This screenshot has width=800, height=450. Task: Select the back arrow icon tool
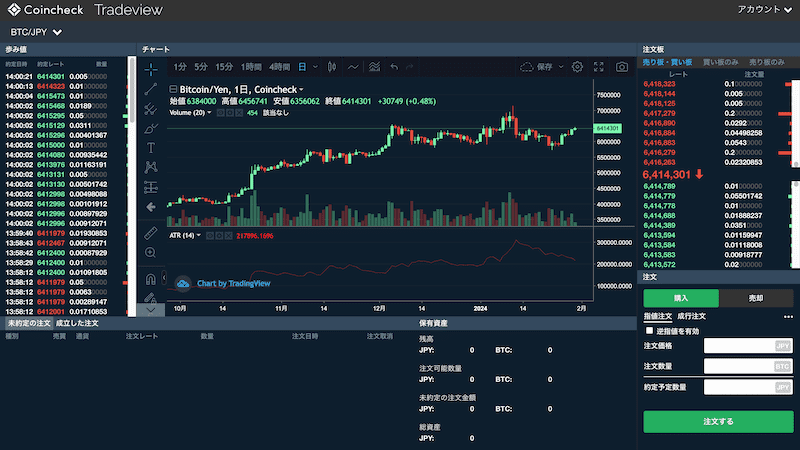click(151, 207)
